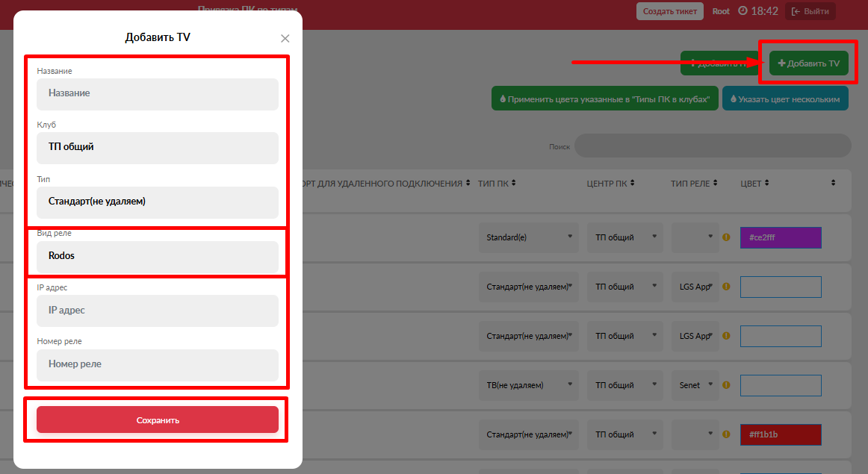This screenshot has width=868, height=474.
Task: Open the Standard(e) type dropdown
Action: pos(529,237)
